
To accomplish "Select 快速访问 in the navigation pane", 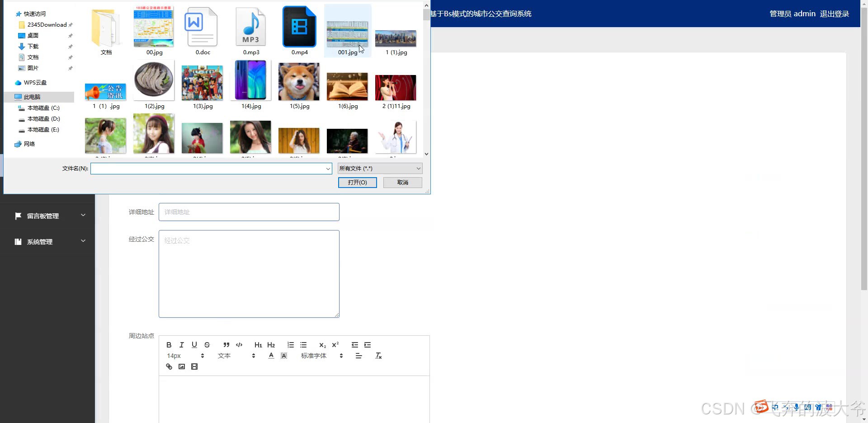I will pyautogui.click(x=35, y=14).
